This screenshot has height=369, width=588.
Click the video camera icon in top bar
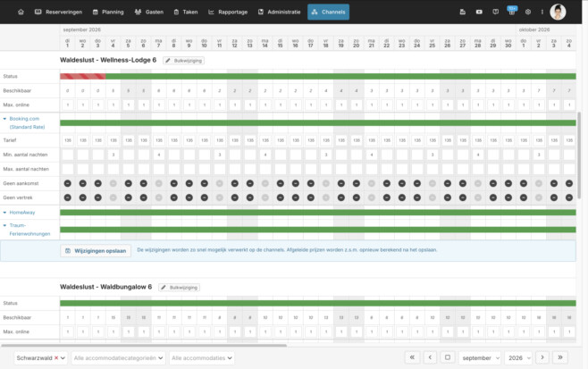pyautogui.click(x=479, y=12)
